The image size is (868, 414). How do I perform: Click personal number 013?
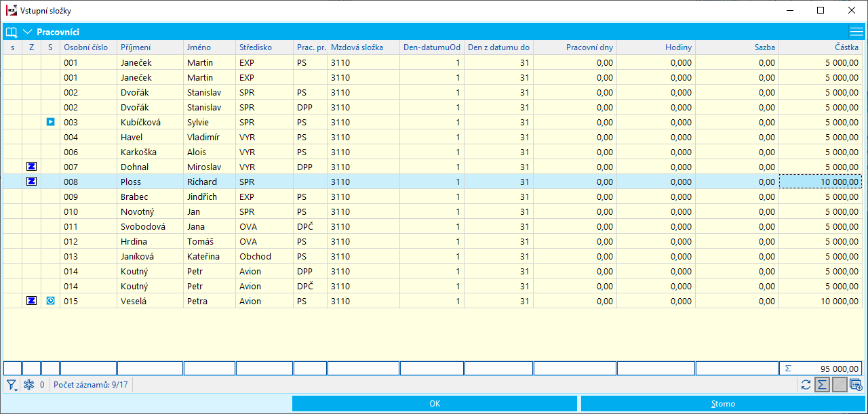click(88, 256)
